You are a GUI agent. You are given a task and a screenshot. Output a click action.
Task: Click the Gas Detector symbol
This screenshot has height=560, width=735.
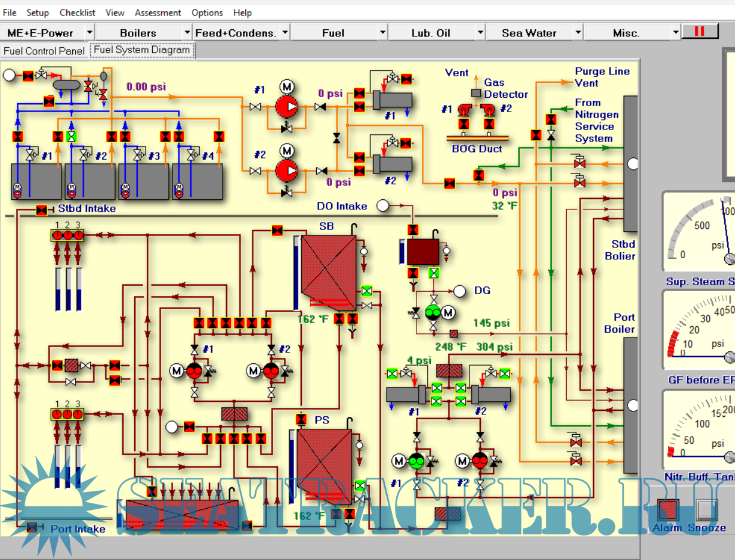click(x=476, y=93)
